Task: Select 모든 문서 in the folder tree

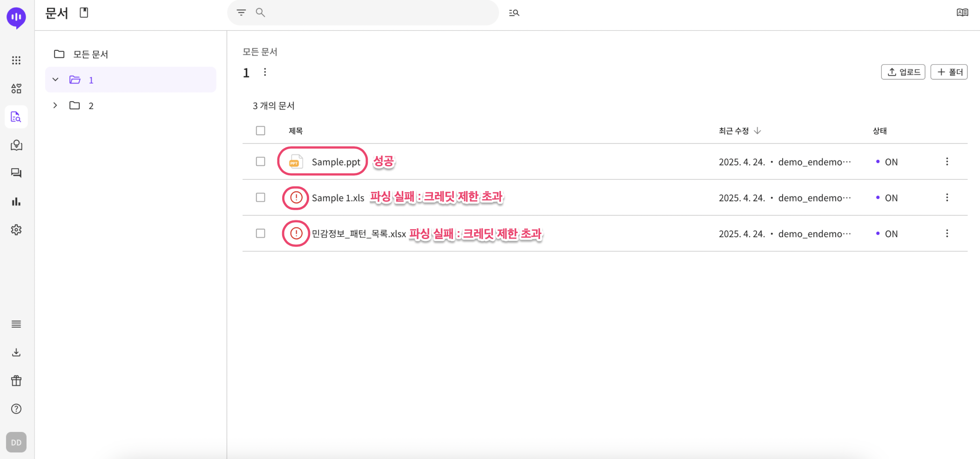Action: (x=90, y=54)
